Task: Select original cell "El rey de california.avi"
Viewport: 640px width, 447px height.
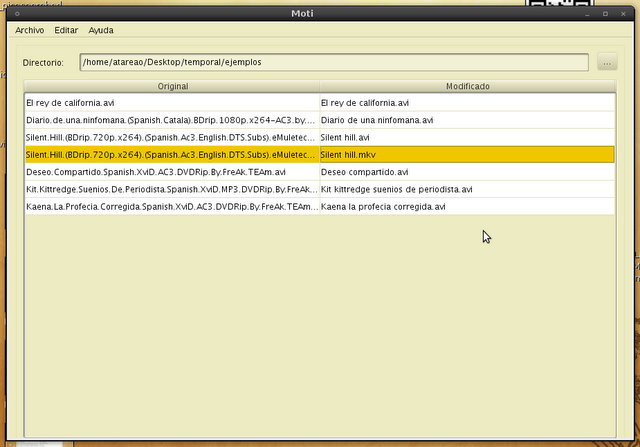Action: (x=172, y=103)
